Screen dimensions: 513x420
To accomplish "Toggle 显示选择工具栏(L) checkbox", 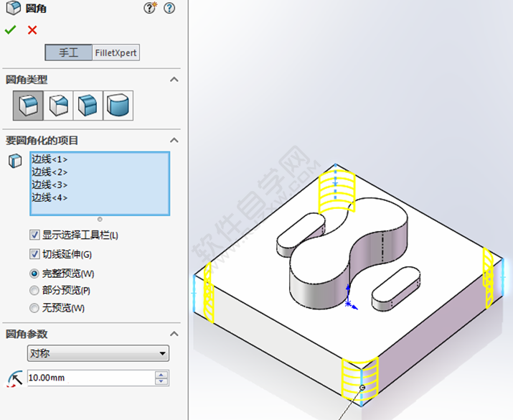I will point(34,235).
